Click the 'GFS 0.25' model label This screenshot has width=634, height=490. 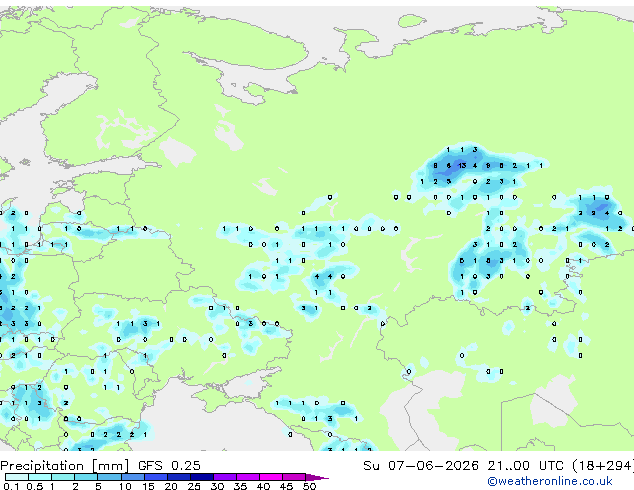tap(169, 466)
